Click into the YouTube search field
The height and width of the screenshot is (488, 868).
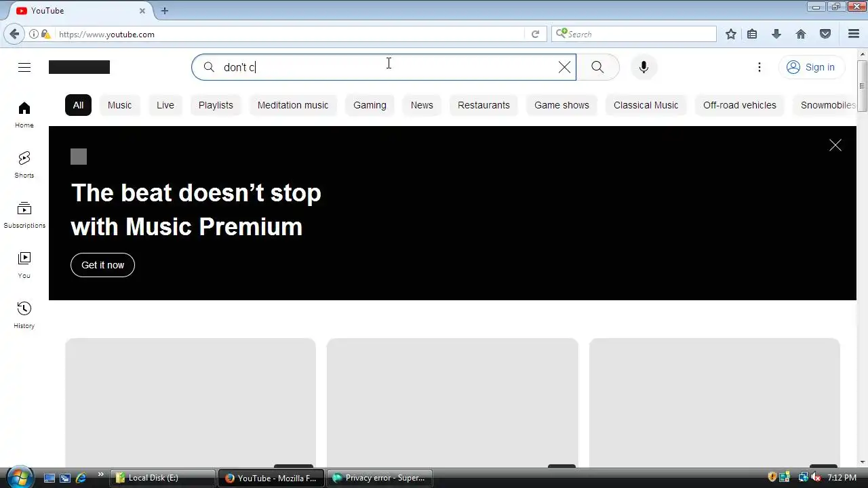384,67
